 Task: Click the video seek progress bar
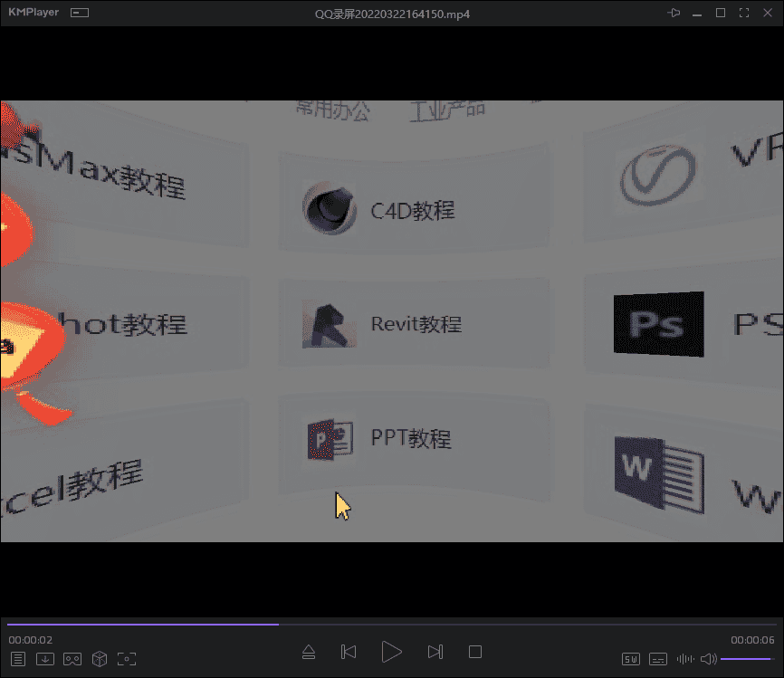[391, 624]
